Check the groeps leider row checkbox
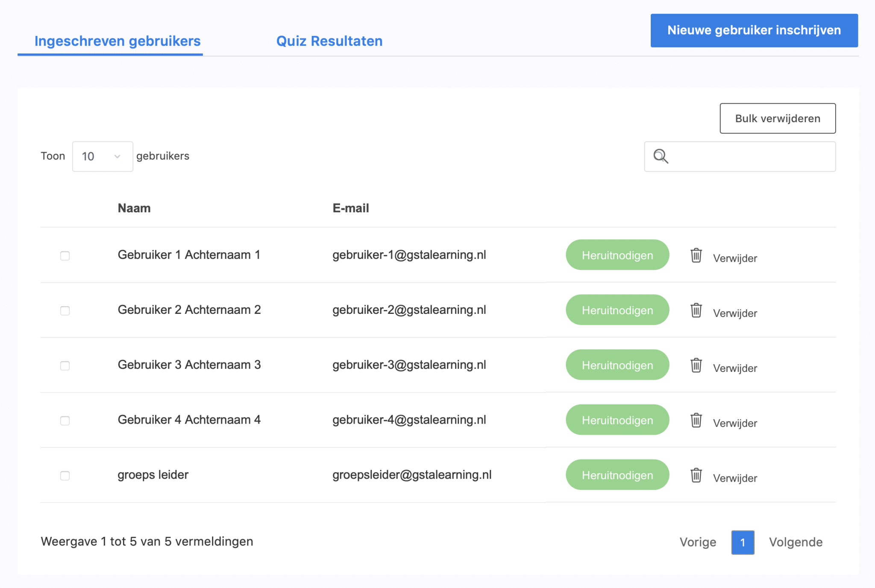The width and height of the screenshot is (875, 588). coord(65,476)
